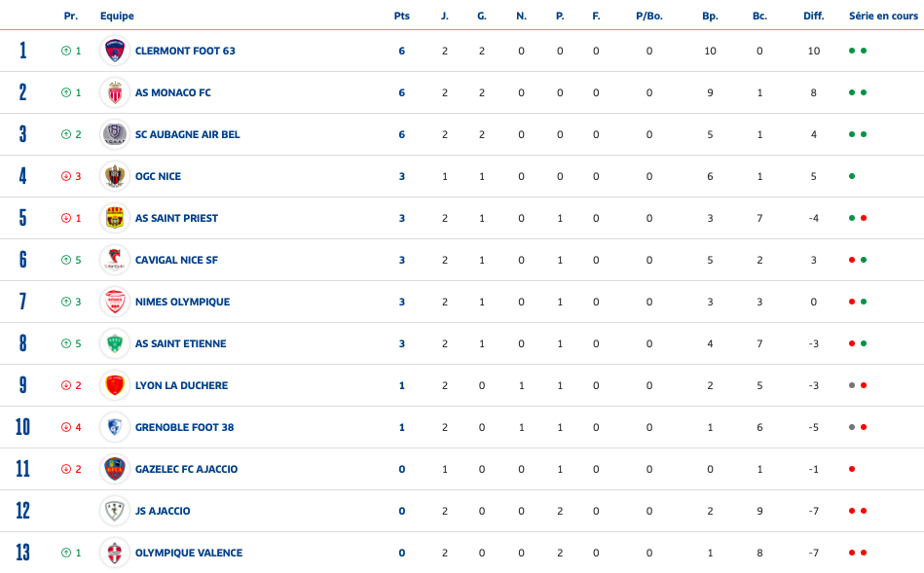This screenshot has height=573, width=924.
Task: Open the SC Aubagne Air Bel team link
Action: pyautogui.click(x=187, y=134)
